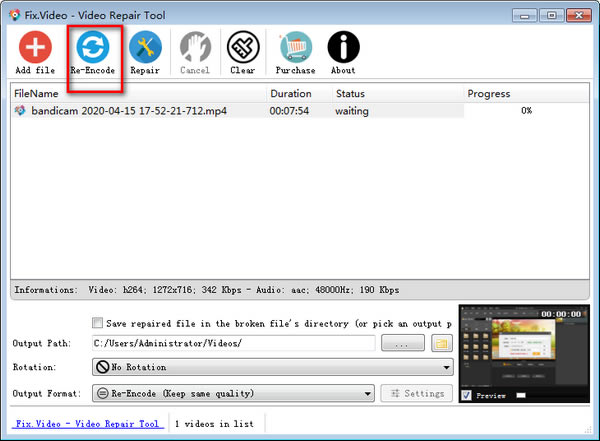Open the Output Format dropdown
Screen dimensions: 600x441
[x=233, y=393]
